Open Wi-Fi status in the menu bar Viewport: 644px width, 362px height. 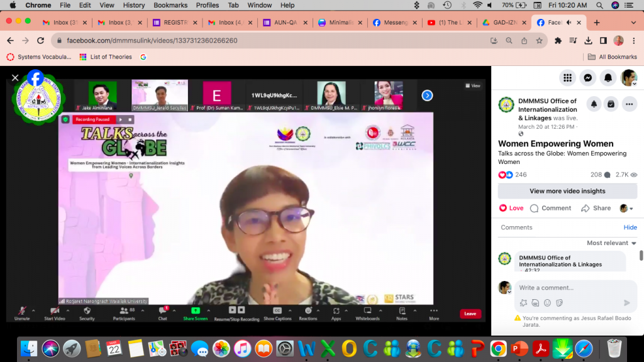[477, 5]
